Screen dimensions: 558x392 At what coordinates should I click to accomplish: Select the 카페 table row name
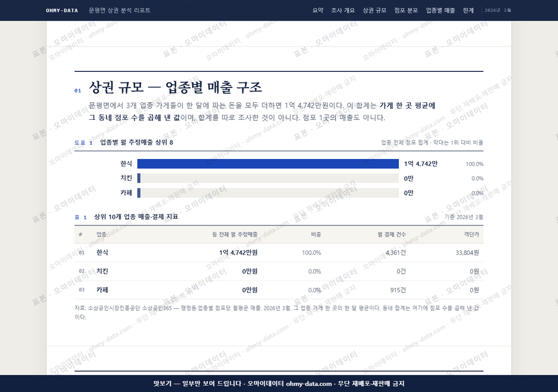pyautogui.click(x=102, y=290)
